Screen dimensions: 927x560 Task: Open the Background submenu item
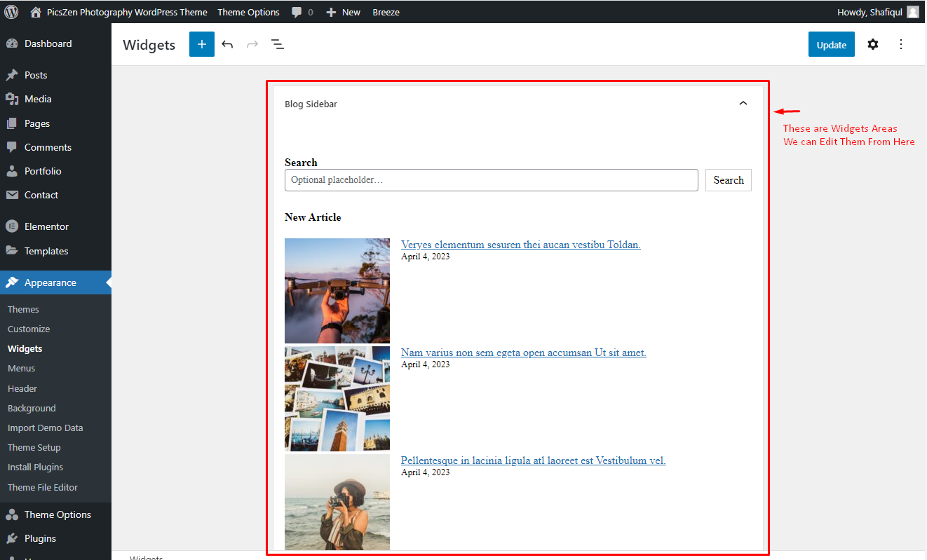32,408
